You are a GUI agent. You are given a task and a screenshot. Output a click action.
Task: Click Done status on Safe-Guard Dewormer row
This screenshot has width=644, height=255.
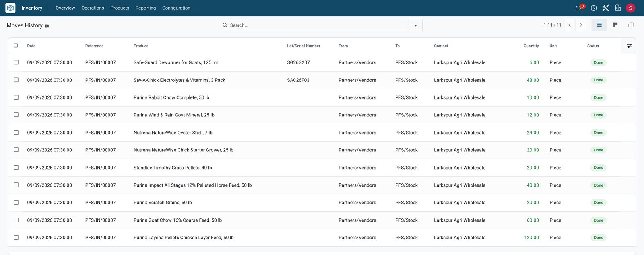point(599,62)
